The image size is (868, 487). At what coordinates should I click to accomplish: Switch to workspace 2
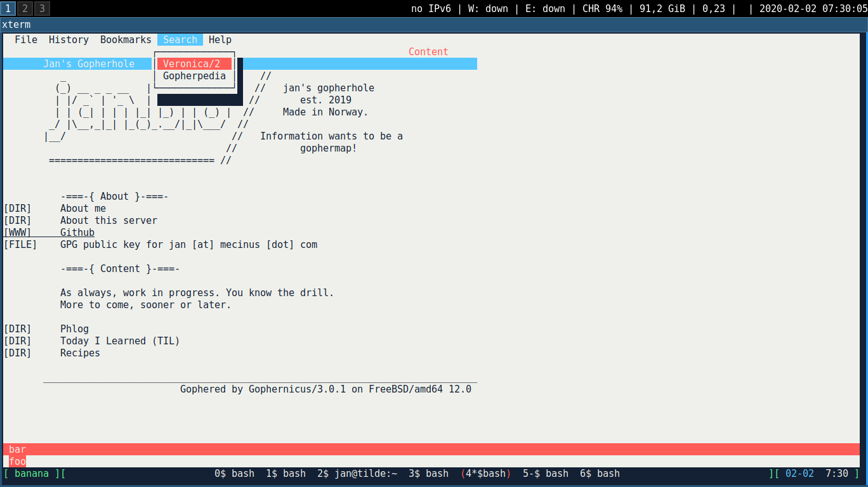pos(25,8)
